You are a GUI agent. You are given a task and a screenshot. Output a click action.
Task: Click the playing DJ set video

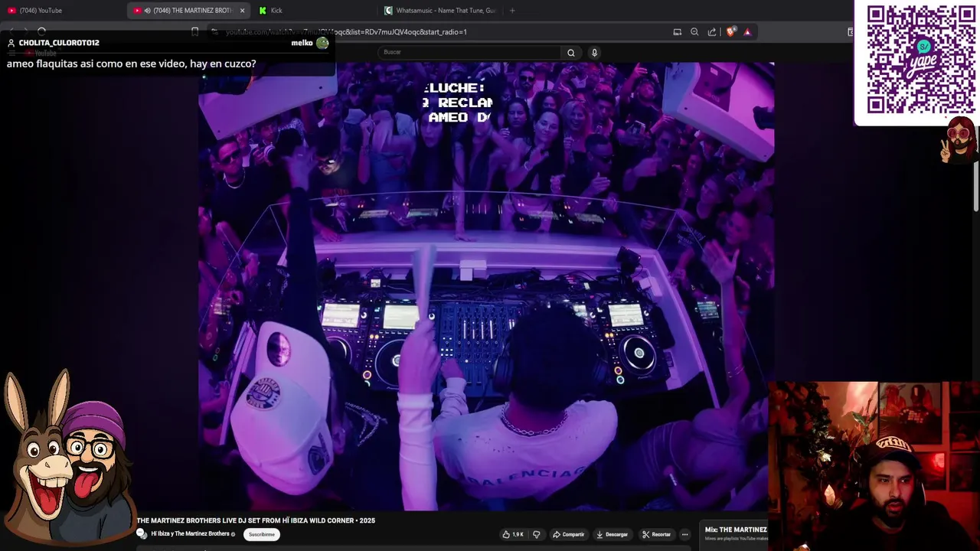click(486, 286)
